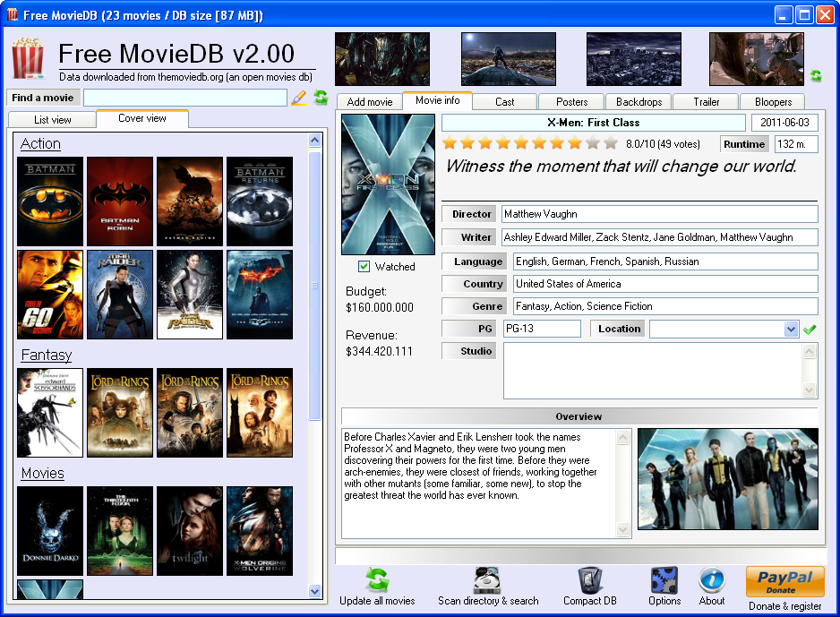Click the Find a movie button

(x=43, y=98)
